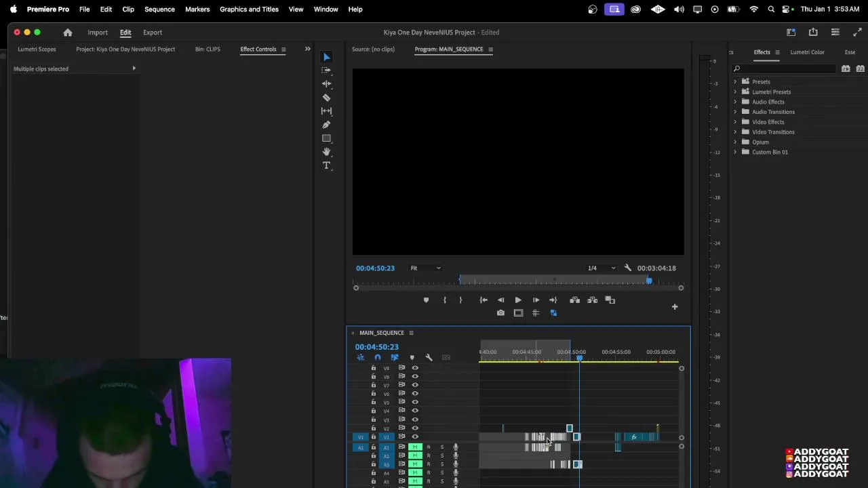
Task: Solo audio track A2
Action: [441, 456]
